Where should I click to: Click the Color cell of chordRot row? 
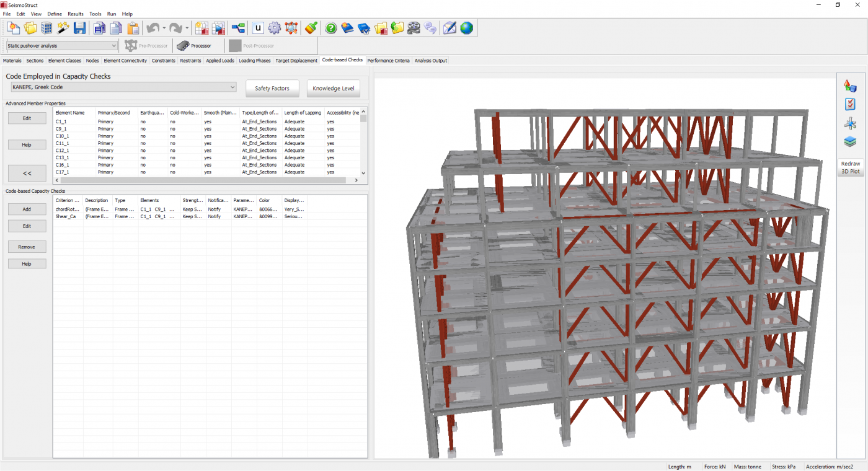point(270,209)
